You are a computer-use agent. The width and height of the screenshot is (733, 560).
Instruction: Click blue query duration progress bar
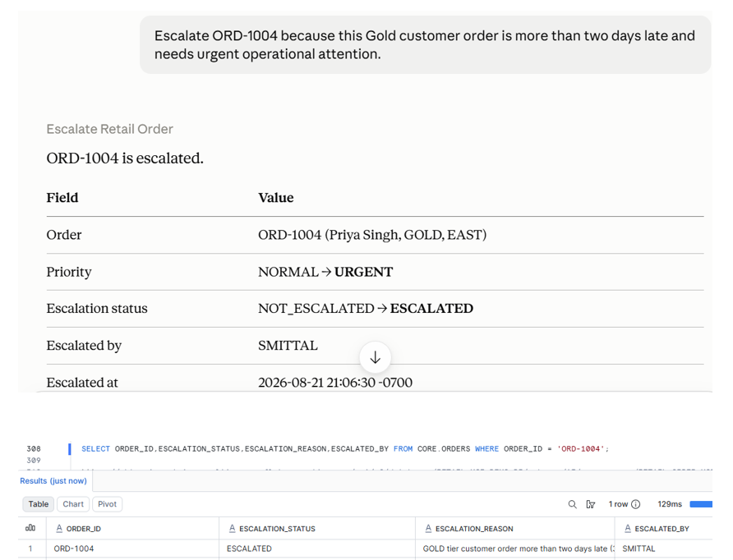coord(701,504)
